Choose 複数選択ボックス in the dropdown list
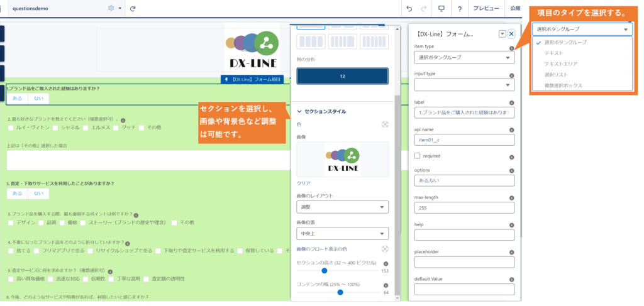This screenshot has width=644, height=306. (563, 85)
